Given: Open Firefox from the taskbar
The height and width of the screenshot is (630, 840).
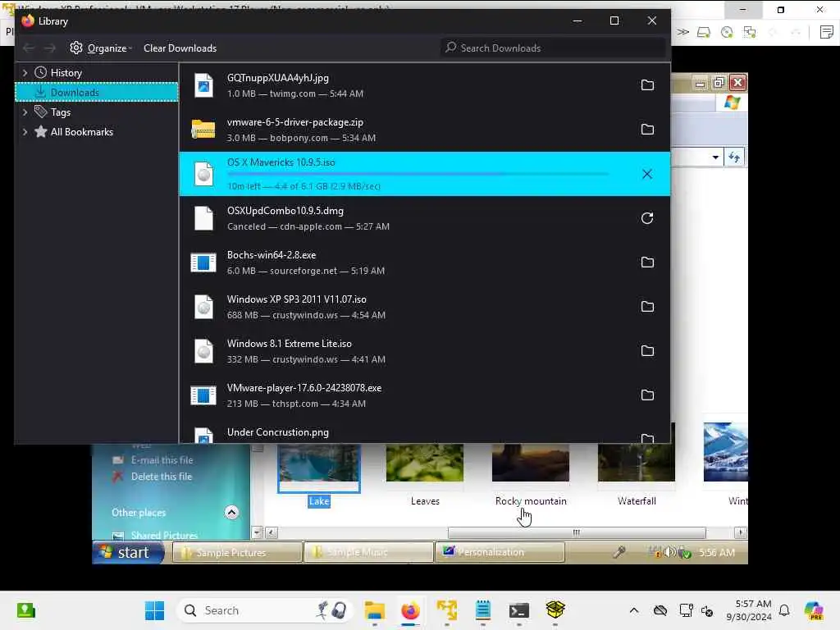Looking at the screenshot, I should click(x=410, y=610).
